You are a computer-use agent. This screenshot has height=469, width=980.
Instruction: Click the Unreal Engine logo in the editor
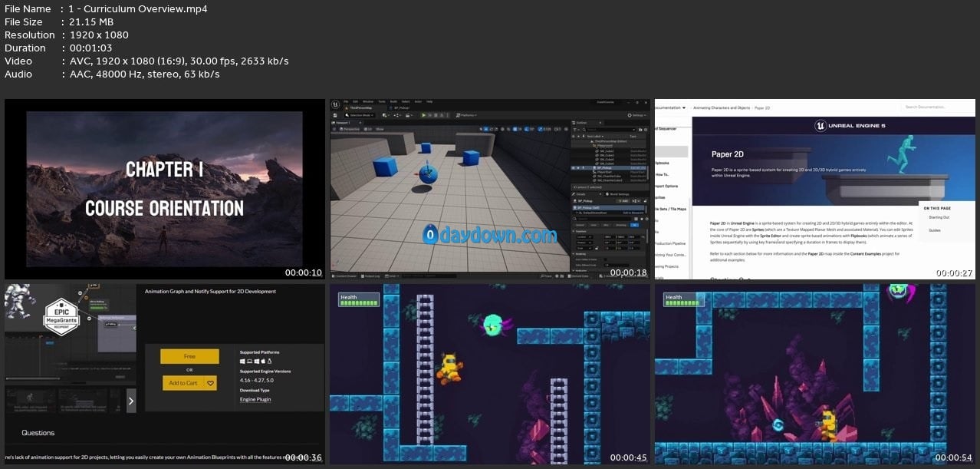(x=335, y=104)
